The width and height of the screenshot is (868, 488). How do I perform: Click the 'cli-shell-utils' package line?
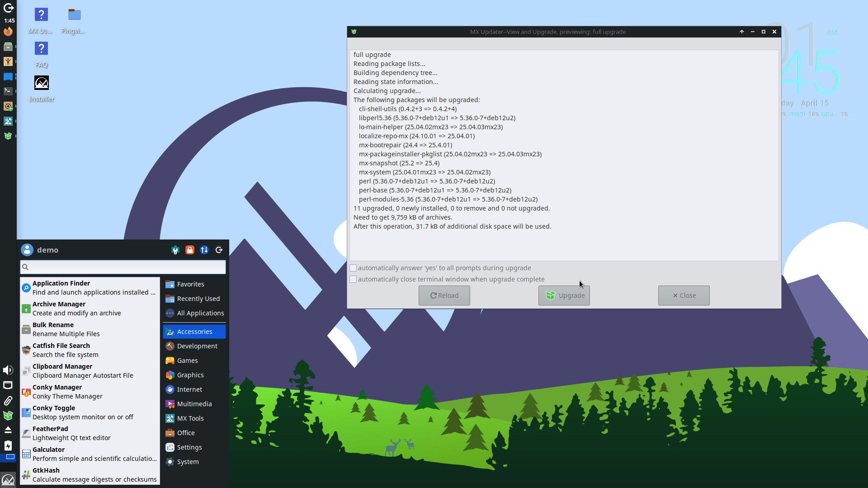[x=408, y=109]
